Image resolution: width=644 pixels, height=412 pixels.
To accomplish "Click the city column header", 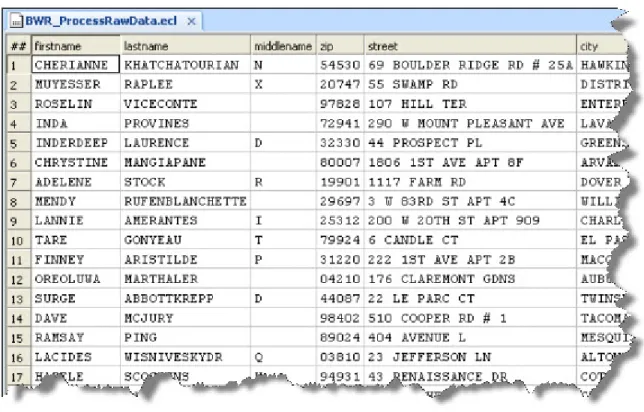I will [x=602, y=46].
